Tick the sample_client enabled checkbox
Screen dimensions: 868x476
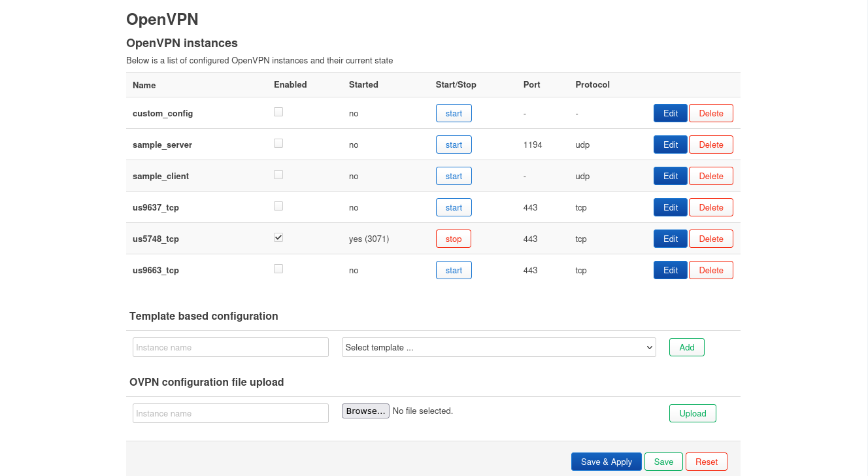point(278,175)
